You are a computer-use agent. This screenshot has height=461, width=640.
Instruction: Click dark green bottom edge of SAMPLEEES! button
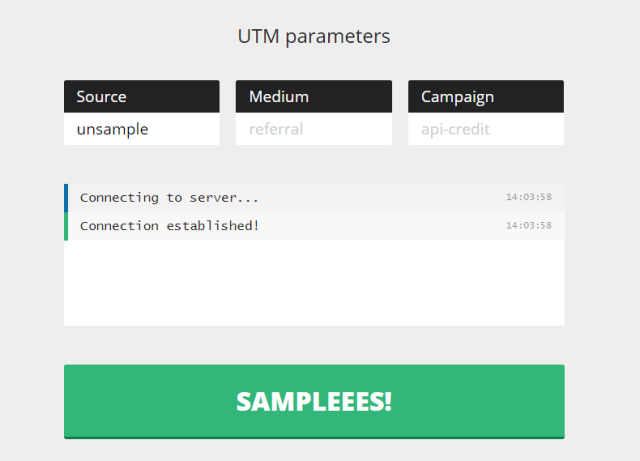coord(314,437)
